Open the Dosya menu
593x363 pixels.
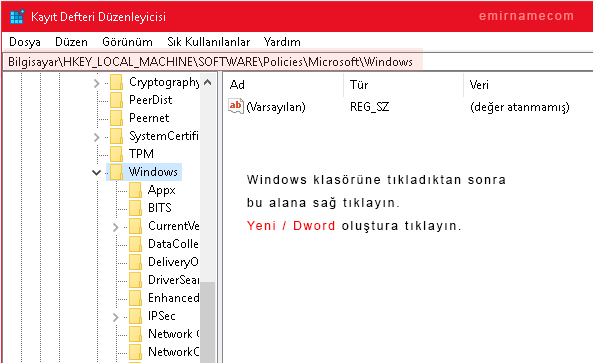click(x=25, y=42)
